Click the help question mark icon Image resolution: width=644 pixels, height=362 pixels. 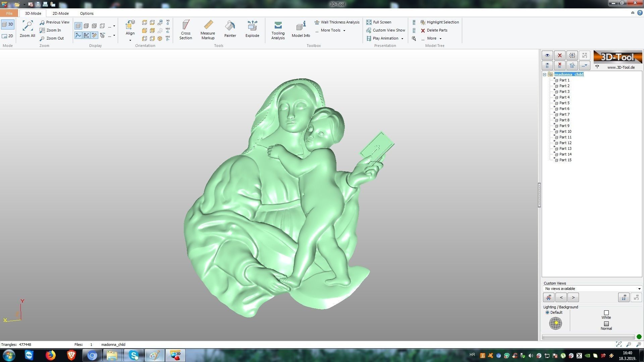pos(640,13)
